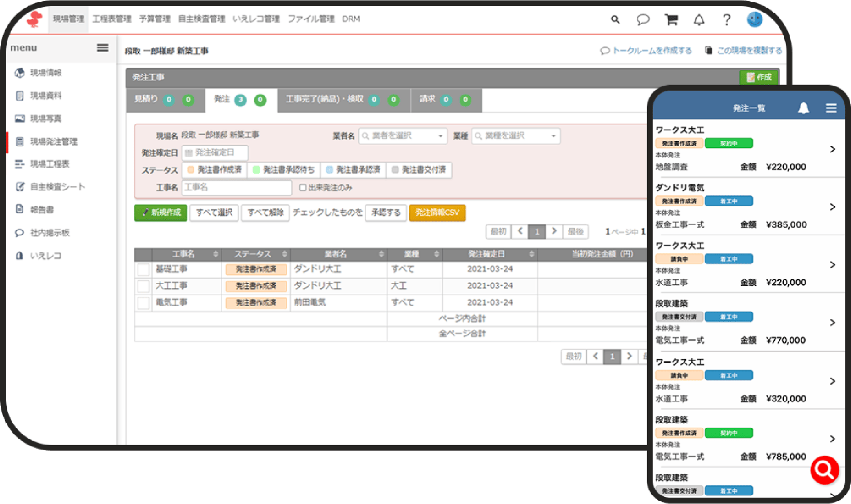Click the 工事名 text input field
This screenshot has height=504, width=851.
[236, 187]
